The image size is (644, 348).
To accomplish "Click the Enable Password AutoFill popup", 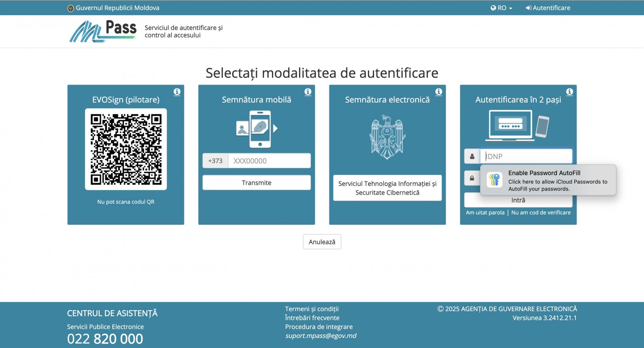I will [548, 180].
